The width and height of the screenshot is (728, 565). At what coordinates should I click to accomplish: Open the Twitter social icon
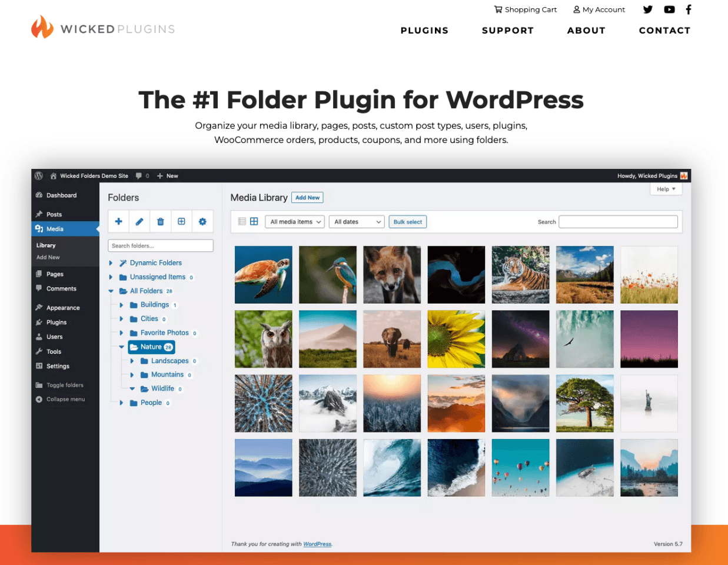647,9
